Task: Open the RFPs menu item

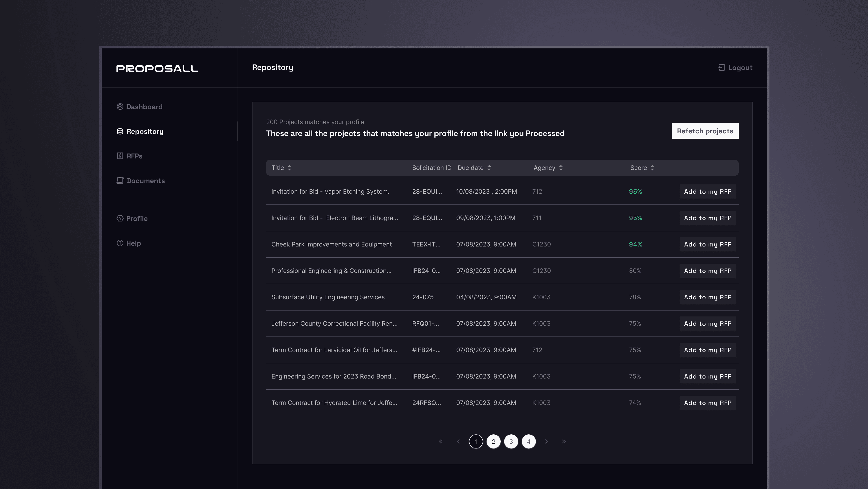Action: (x=134, y=156)
